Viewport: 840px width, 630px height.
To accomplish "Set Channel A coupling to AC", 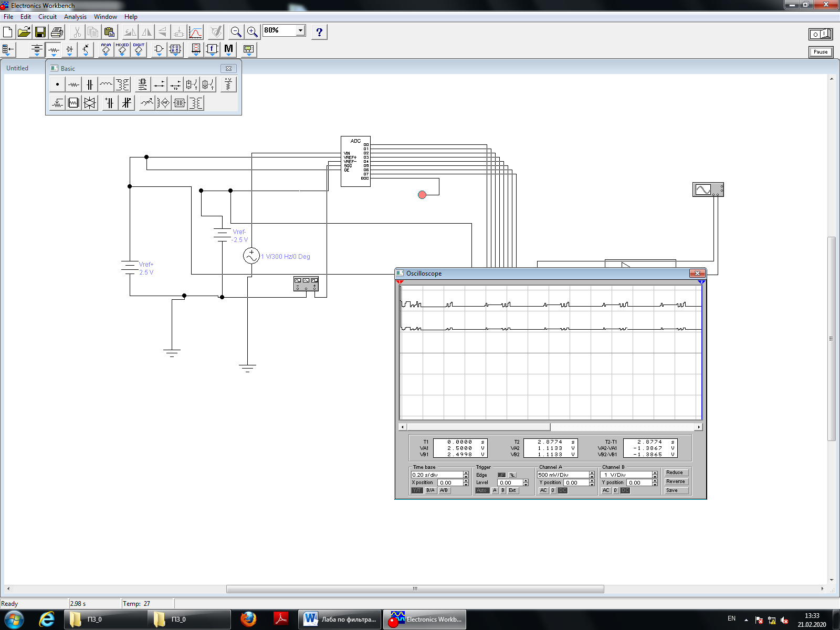I will (x=543, y=490).
